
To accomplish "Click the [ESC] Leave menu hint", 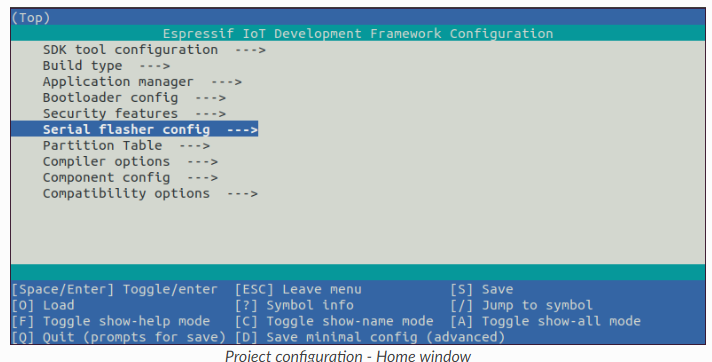I will pyautogui.click(x=298, y=289).
